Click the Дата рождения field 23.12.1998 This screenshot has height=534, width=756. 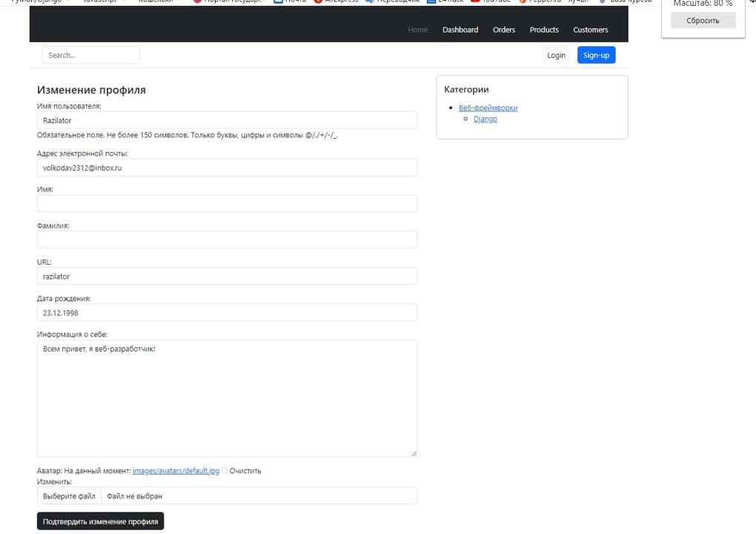(x=227, y=312)
